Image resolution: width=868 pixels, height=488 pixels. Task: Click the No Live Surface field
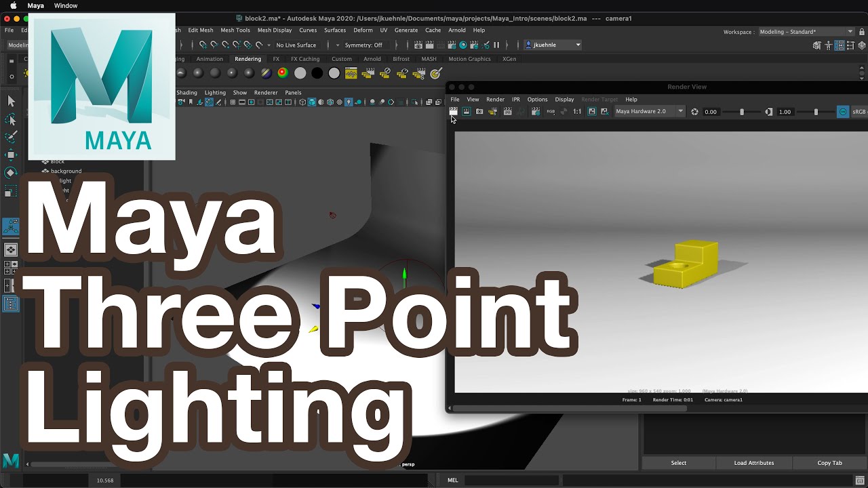click(x=296, y=45)
